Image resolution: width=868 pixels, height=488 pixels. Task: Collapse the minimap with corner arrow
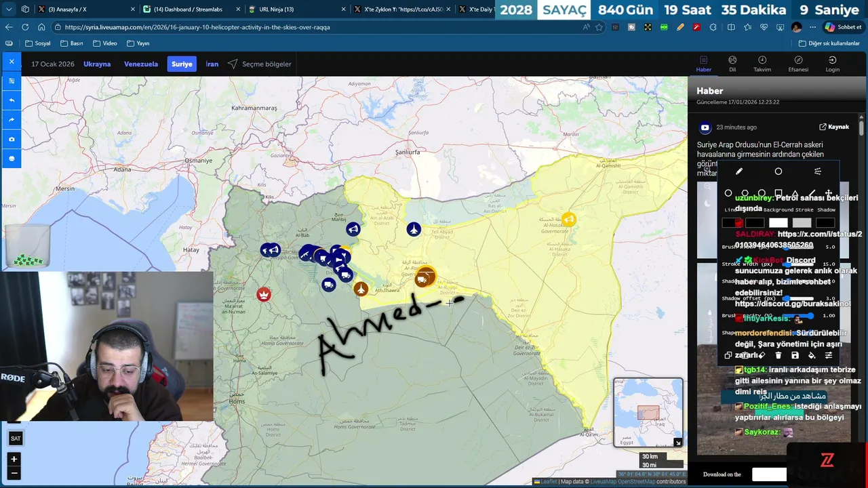pyautogui.click(x=677, y=443)
